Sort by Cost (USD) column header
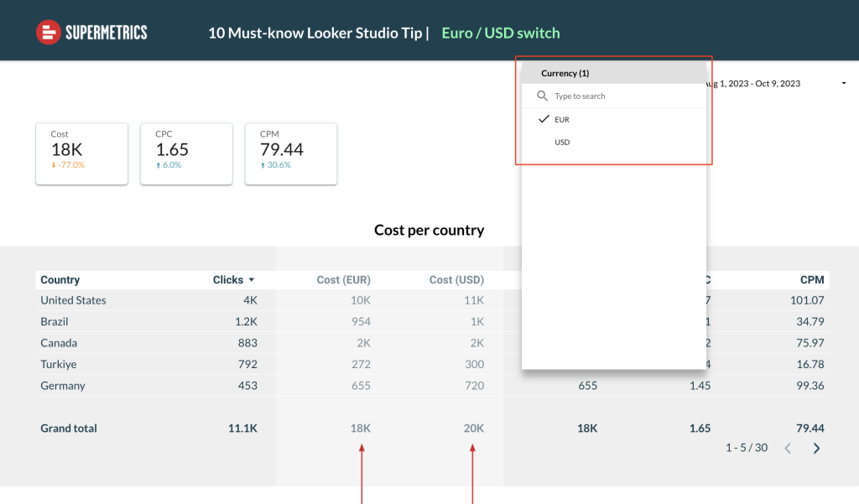859x504 pixels. (456, 280)
